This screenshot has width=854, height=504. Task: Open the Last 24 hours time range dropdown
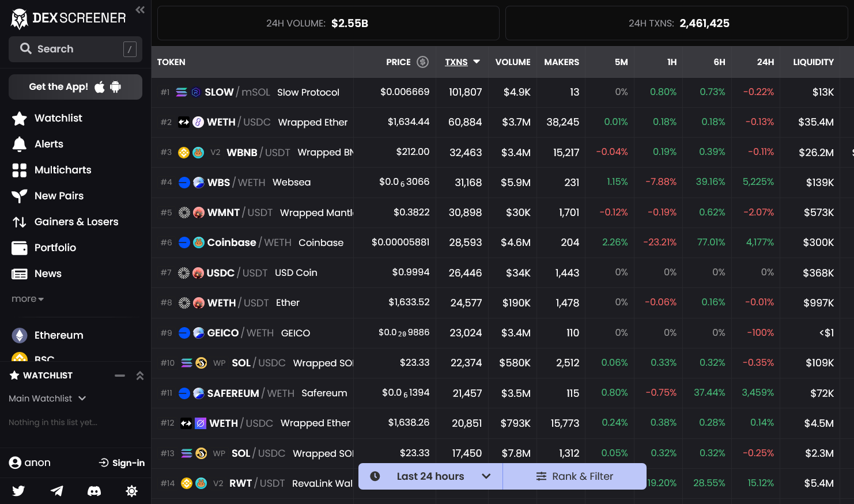pyautogui.click(x=430, y=476)
